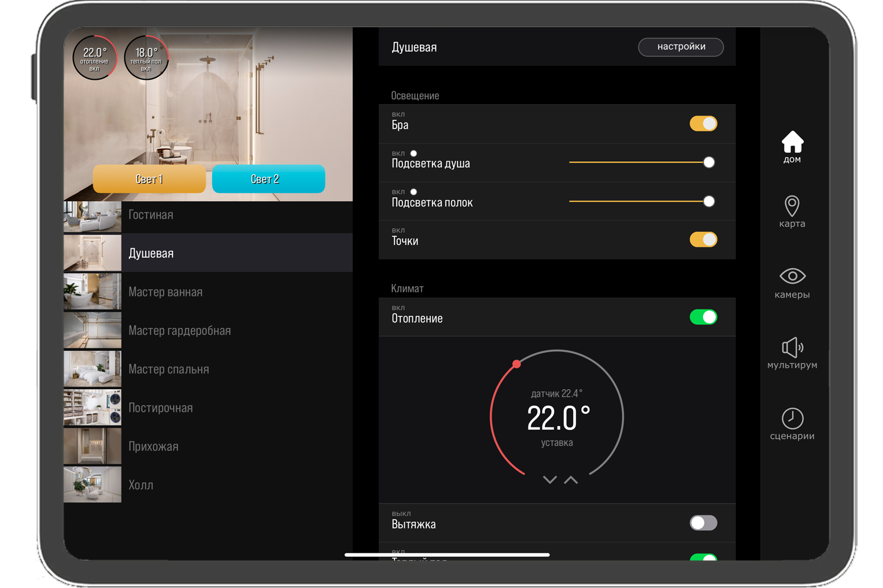Image resolution: width=883 pixels, height=588 pixels.
Task: Lower the setpoint with the down chevron
Action: 549,479
